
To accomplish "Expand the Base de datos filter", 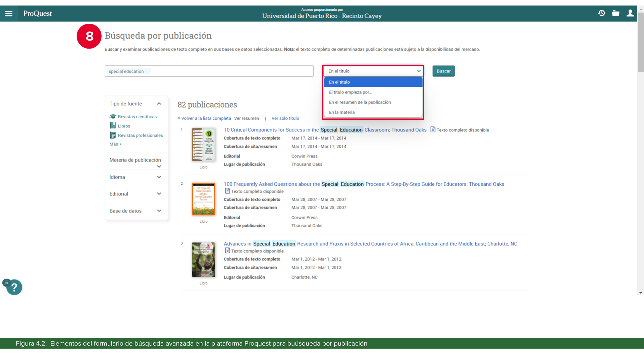I will tap(159, 211).
